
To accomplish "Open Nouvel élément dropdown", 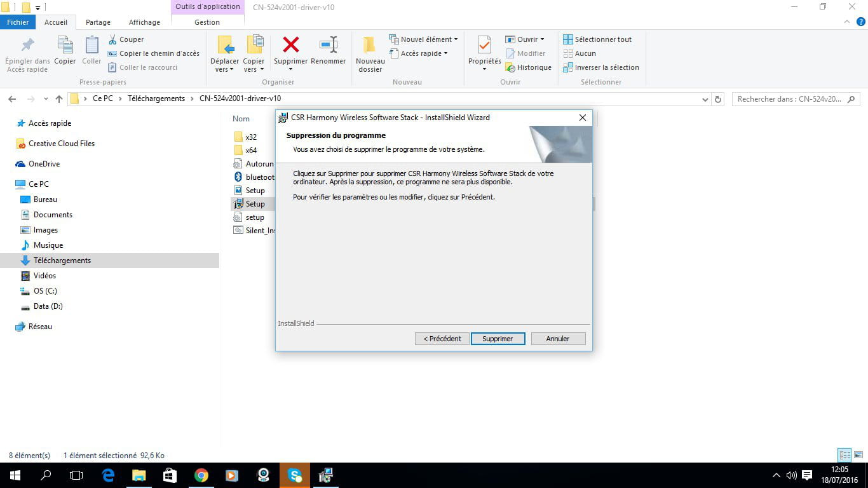I will (x=424, y=39).
